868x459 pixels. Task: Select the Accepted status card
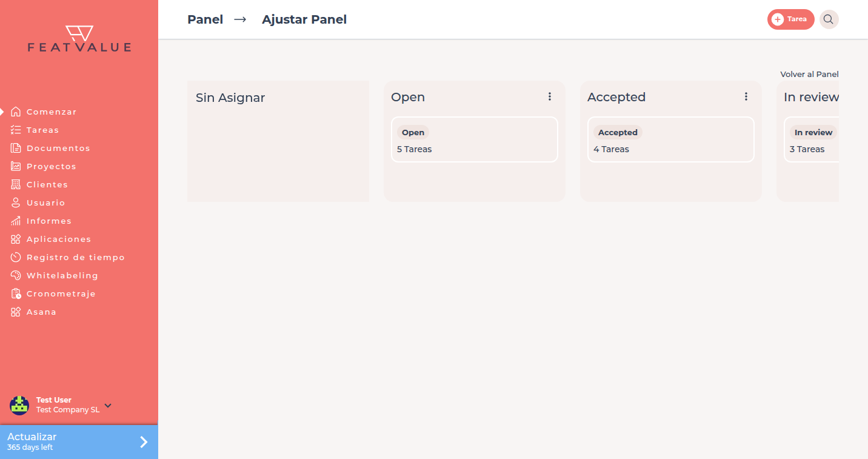[x=670, y=139]
